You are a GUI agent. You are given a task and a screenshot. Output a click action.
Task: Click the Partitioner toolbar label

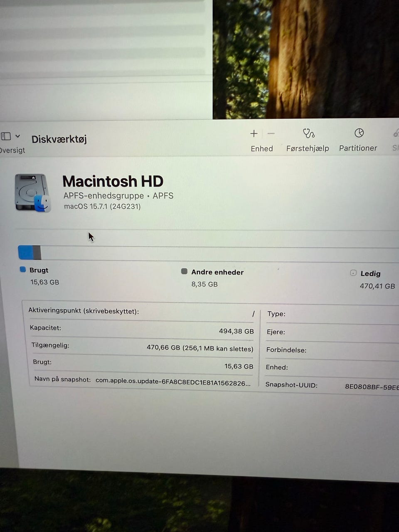point(358,148)
